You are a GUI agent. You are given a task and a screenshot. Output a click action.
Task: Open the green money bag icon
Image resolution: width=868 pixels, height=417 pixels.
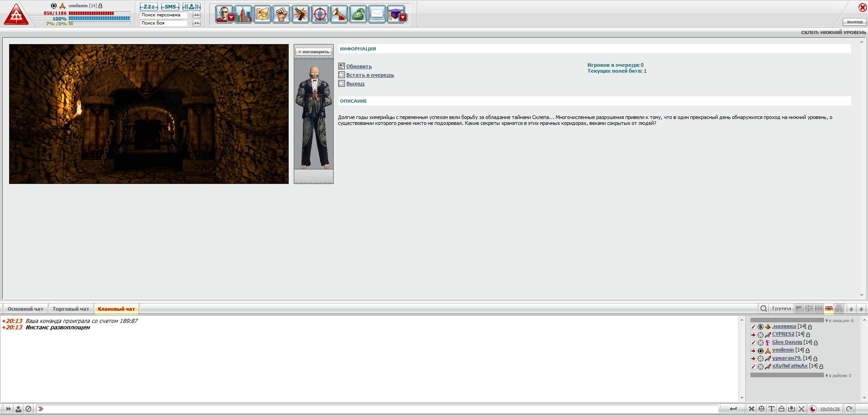[x=358, y=15]
